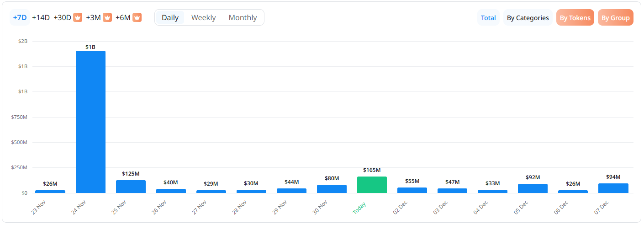Click the tall 24 Nov $1B bar
Image resolution: width=644 pixels, height=225 pixels.
pyautogui.click(x=90, y=122)
